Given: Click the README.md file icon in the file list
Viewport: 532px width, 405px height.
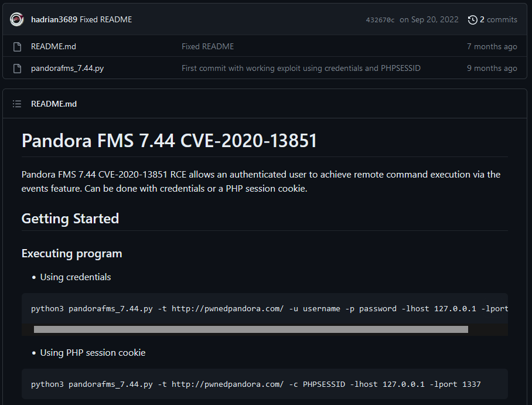Looking at the screenshot, I should [x=17, y=46].
